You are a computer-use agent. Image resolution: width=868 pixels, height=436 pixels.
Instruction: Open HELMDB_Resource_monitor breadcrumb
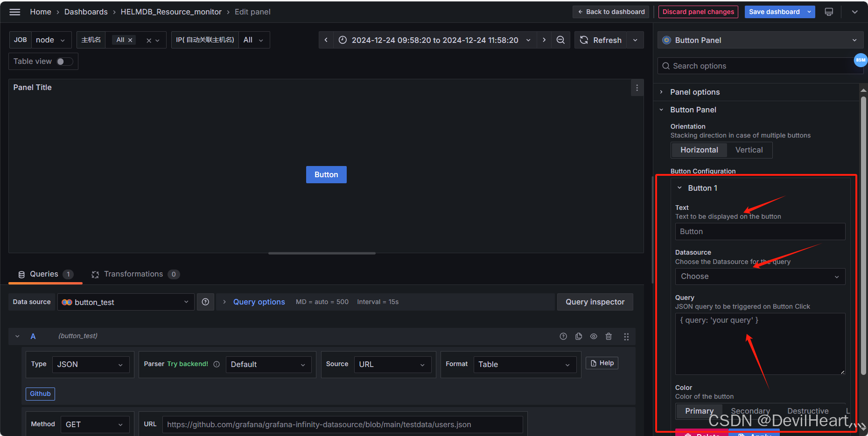tap(171, 12)
